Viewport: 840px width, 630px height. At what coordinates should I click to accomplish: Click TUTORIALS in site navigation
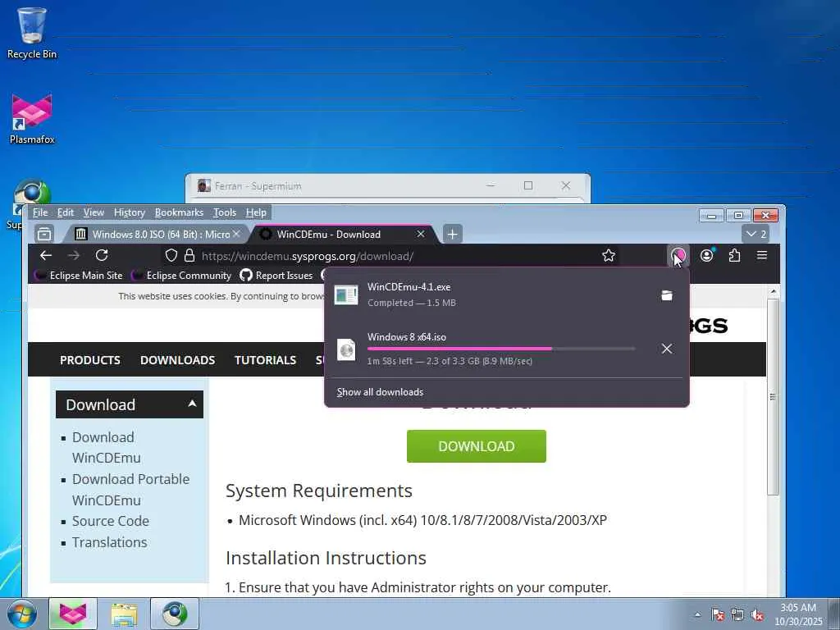click(x=265, y=360)
